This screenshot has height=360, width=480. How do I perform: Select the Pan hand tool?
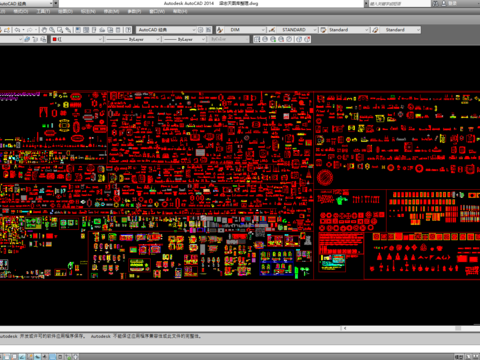(44, 30)
